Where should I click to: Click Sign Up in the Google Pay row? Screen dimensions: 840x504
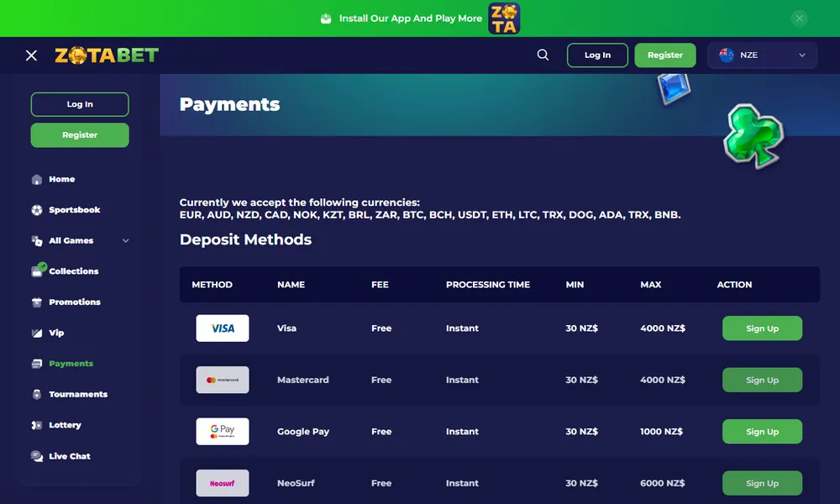coord(763,432)
